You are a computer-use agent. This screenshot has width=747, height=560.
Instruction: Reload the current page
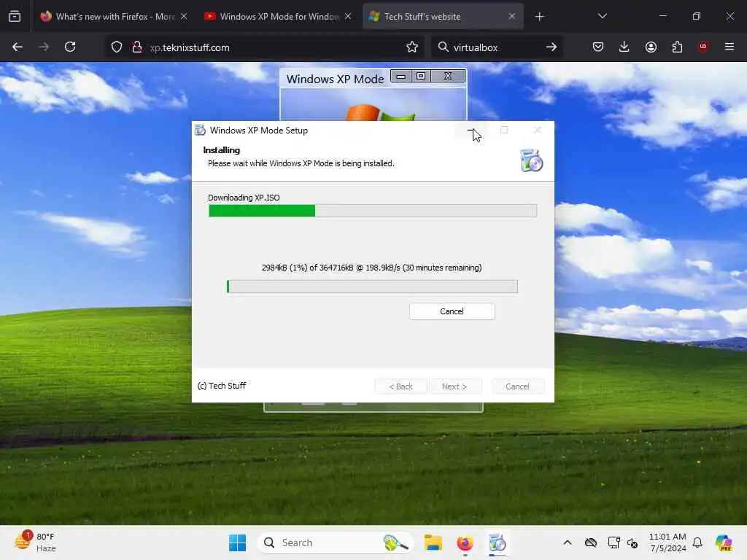[x=70, y=47]
